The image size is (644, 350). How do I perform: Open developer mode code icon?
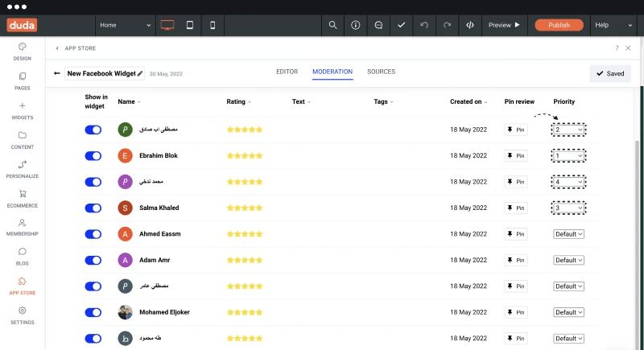(470, 25)
